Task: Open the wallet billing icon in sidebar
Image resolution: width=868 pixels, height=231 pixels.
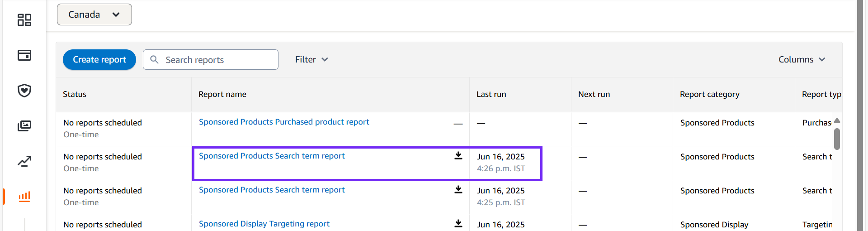Action: (x=24, y=55)
